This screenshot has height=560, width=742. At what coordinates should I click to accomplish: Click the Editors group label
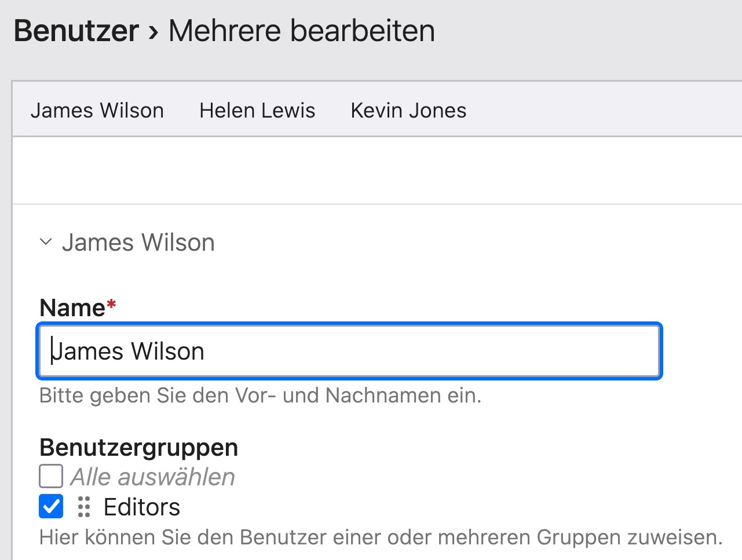coord(142,507)
